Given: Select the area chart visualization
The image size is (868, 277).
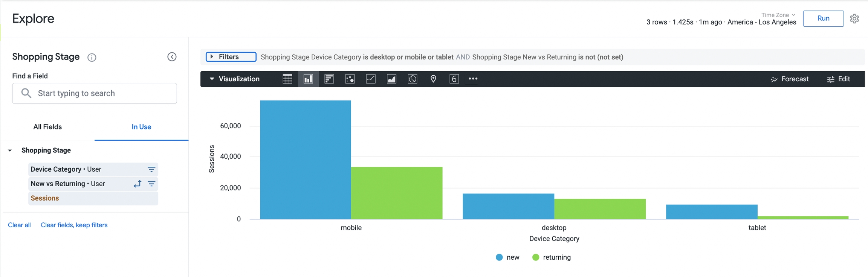Looking at the screenshot, I should click(x=391, y=79).
